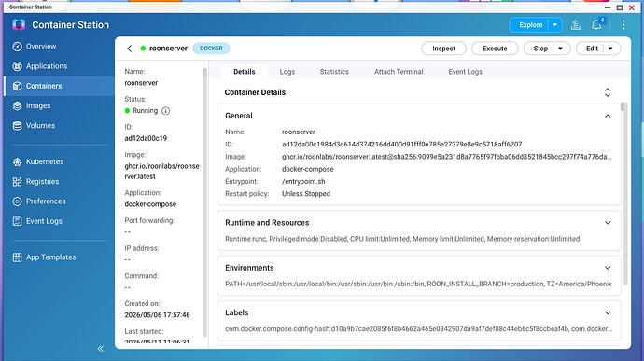
Task: Click the docker-compose value in General
Action: [x=308, y=169]
